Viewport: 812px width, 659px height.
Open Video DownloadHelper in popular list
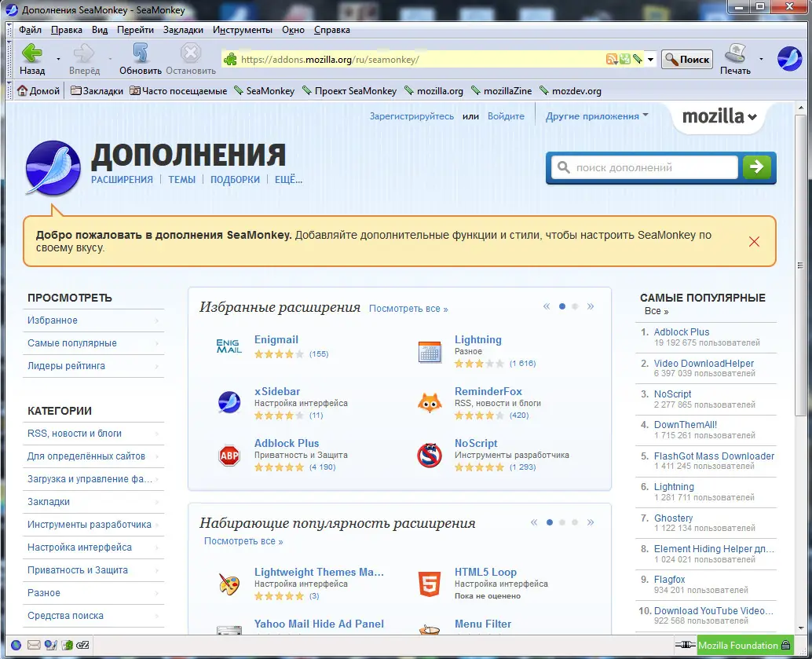pos(704,363)
